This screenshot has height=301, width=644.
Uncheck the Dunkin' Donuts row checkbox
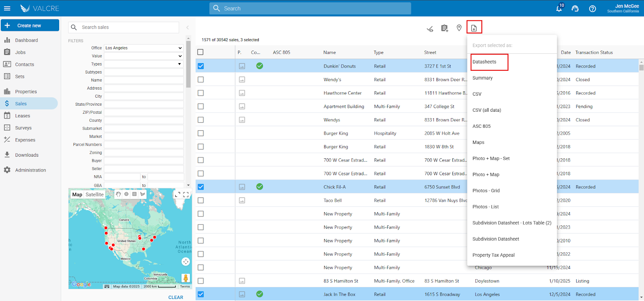(201, 66)
